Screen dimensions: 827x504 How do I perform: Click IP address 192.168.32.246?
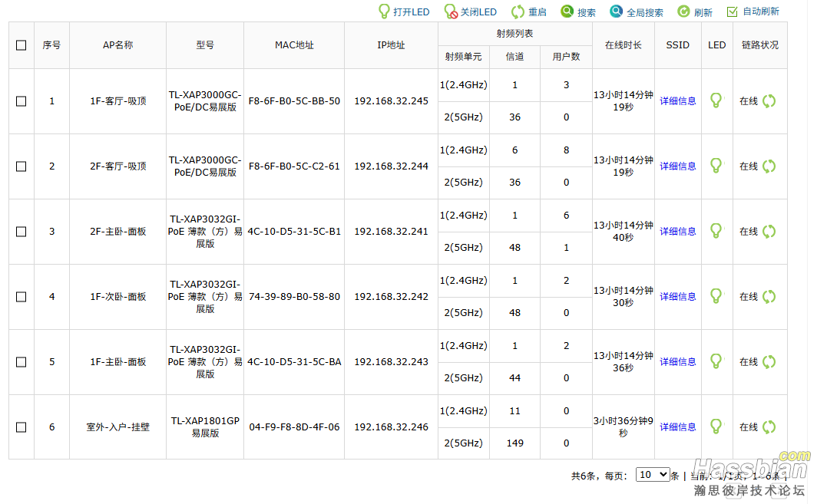pyautogui.click(x=392, y=427)
